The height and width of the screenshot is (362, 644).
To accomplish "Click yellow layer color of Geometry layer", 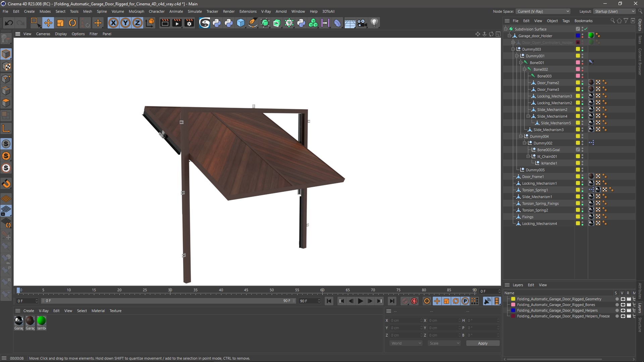I will (x=513, y=299).
